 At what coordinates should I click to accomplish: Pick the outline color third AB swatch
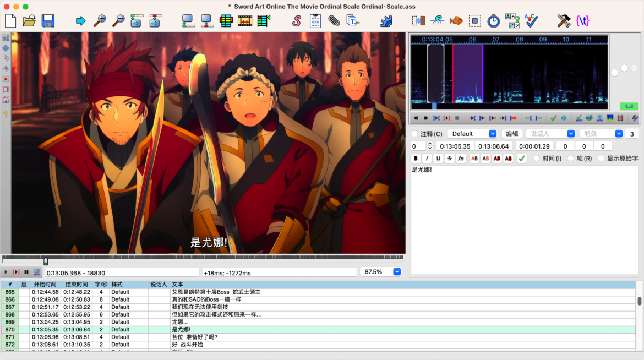tap(497, 158)
